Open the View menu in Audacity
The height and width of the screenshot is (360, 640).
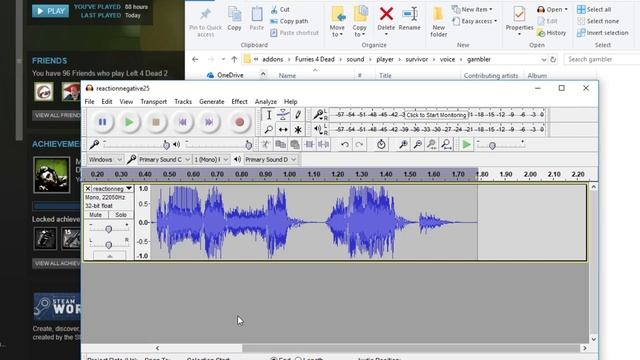(126, 102)
